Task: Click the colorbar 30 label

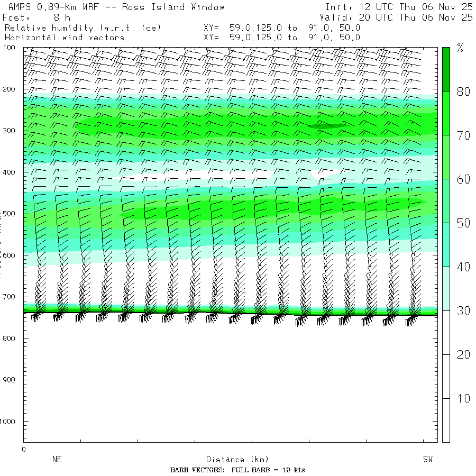Action: click(x=463, y=311)
